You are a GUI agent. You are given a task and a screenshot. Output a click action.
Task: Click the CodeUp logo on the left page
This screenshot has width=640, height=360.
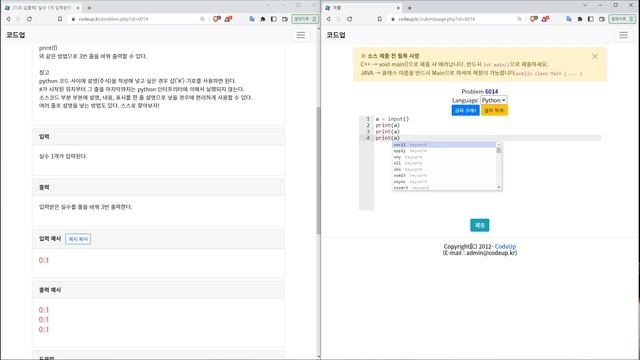(x=16, y=35)
